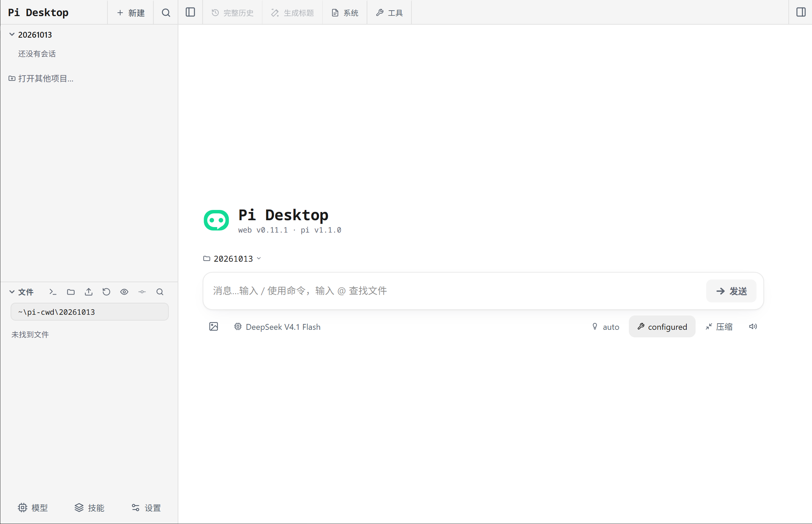812x524 pixels.
Task: Click 压缩 compress context
Action: click(719, 327)
